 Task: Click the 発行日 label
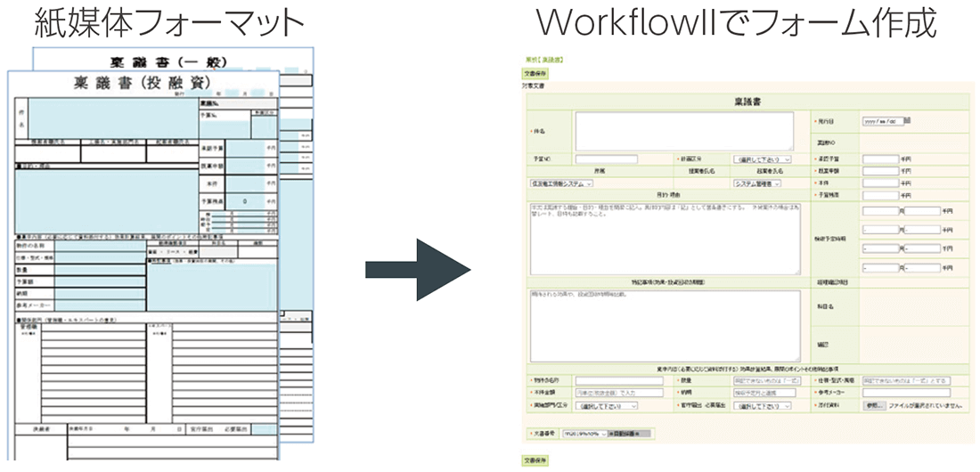point(825,121)
